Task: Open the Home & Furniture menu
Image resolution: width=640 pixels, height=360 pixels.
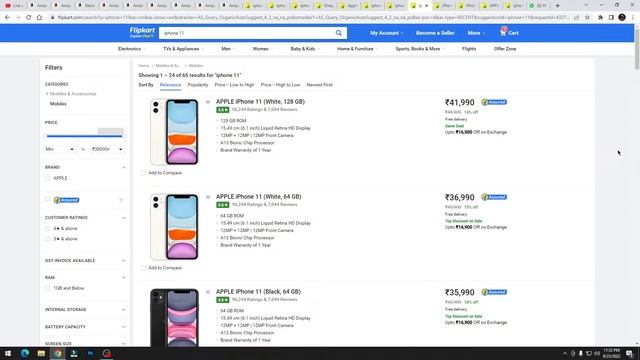Action: 357,49
